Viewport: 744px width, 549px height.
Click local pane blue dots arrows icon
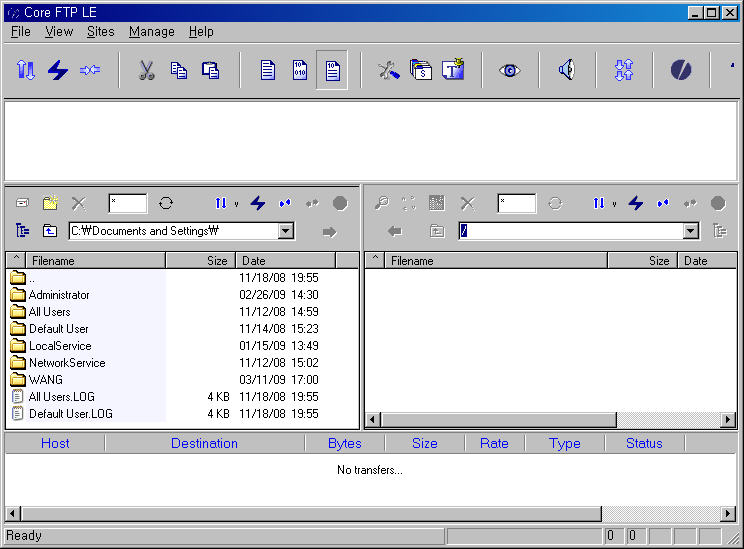(x=285, y=204)
